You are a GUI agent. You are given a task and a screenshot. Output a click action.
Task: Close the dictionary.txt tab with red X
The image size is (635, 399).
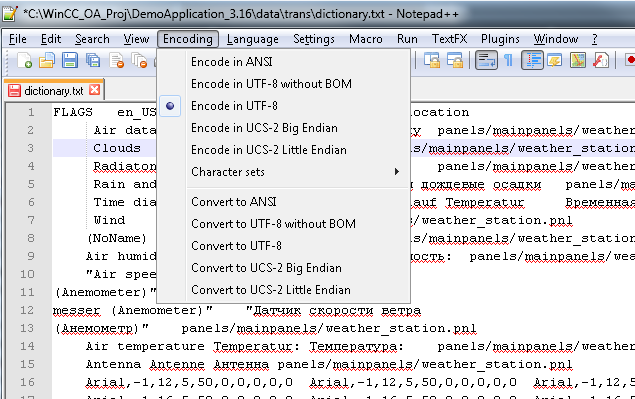[94, 90]
